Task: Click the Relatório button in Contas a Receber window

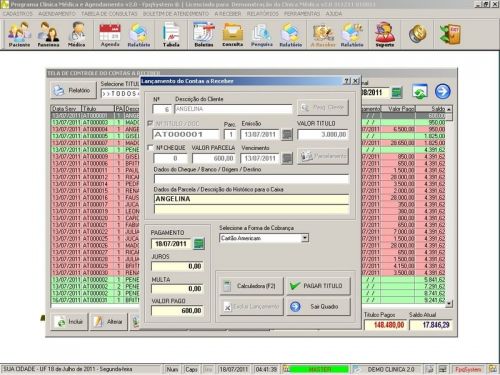Action: coord(73,90)
